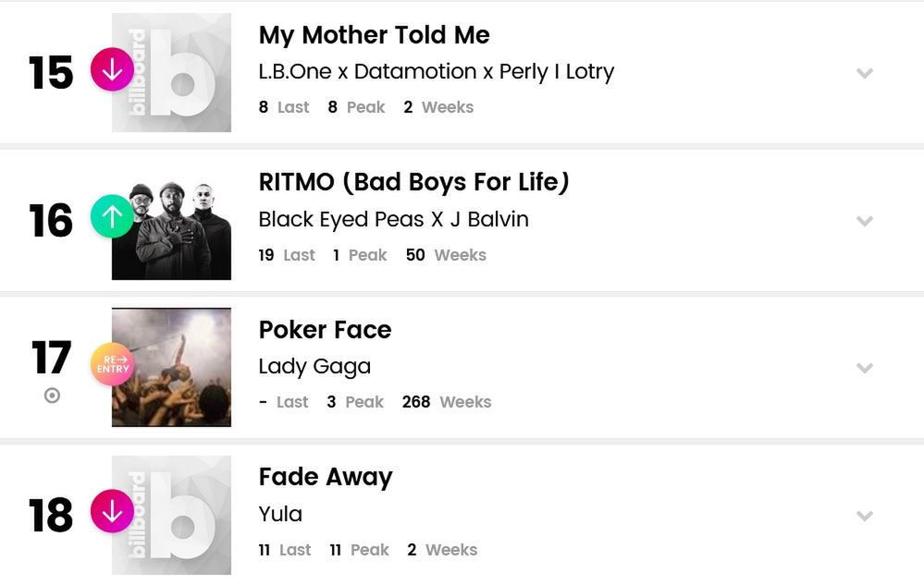Open the RITMO (Bad Boys For Life) title
The width and height of the screenshot is (924, 585).
point(413,182)
